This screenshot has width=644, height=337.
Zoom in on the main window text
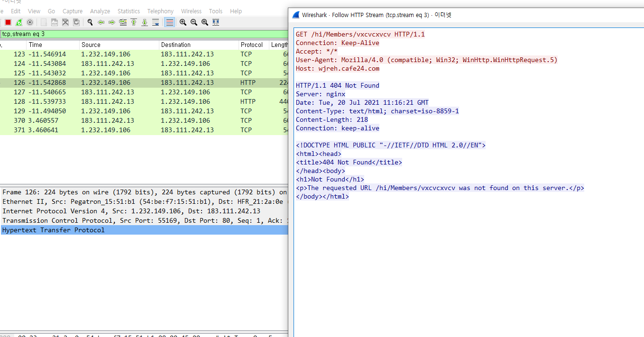coord(183,22)
